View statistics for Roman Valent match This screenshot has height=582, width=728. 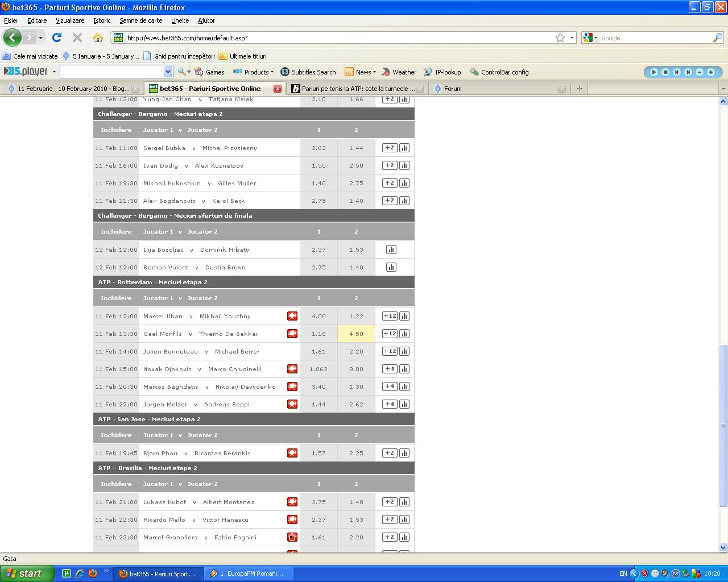click(x=391, y=267)
